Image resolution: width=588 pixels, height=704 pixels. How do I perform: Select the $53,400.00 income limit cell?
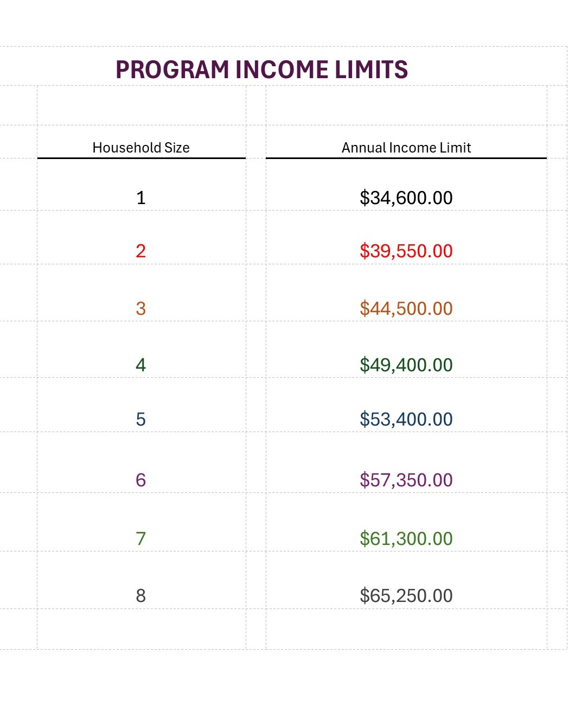[x=406, y=419]
